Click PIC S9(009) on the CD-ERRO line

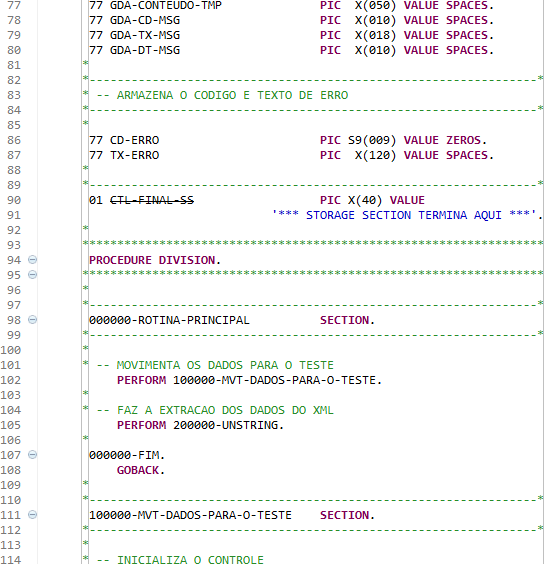coord(358,140)
